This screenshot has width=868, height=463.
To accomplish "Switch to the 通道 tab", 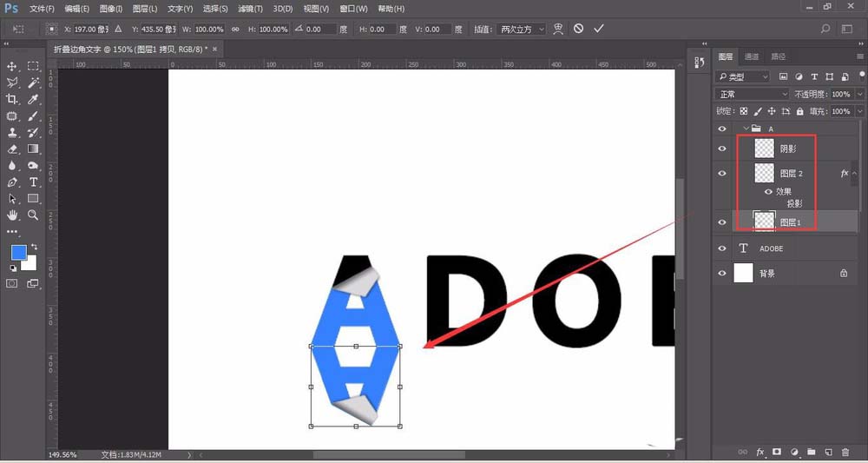I will 751,56.
